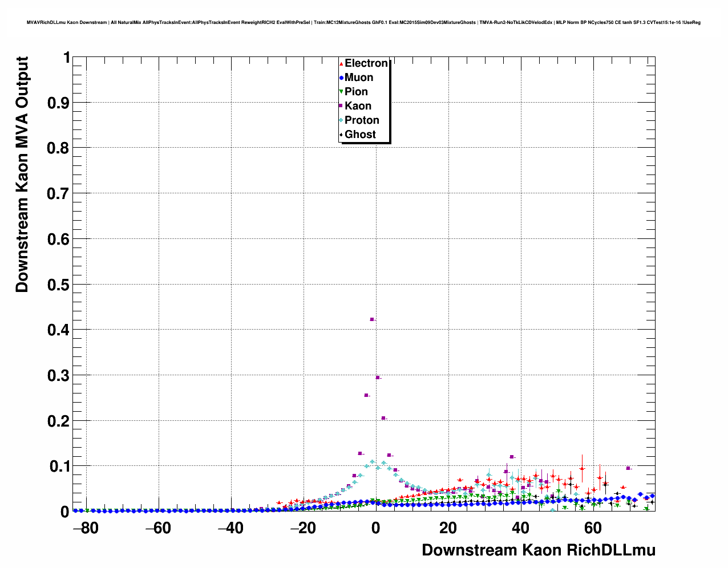728x568 pixels.
Task: Click Y-axis tick label 0.7
Action: click(59, 194)
